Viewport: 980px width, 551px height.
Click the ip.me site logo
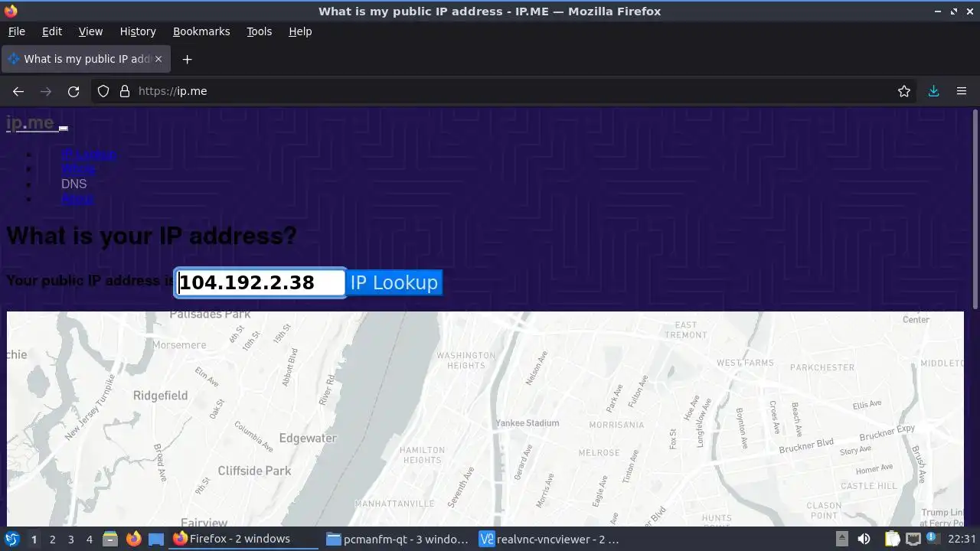[x=31, y=122]
